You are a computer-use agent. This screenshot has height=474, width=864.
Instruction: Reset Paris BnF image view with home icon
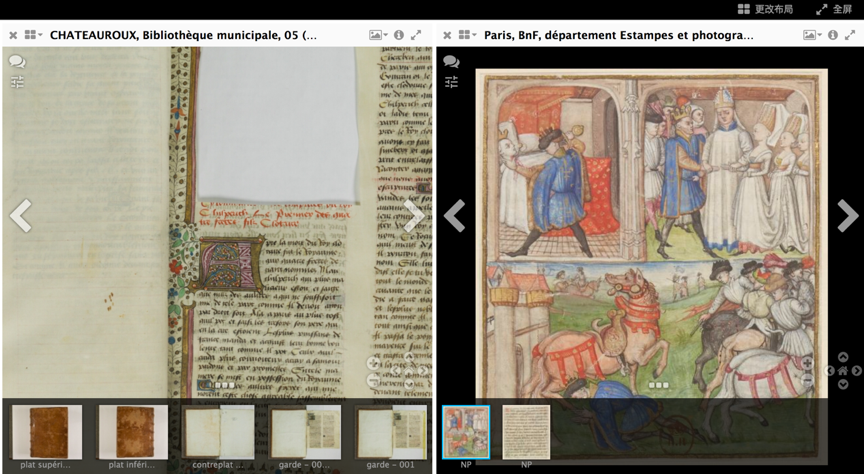[x=843, y=370]
